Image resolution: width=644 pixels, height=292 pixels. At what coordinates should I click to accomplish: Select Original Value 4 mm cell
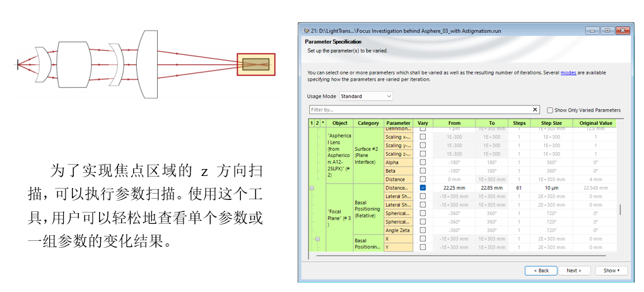(595, 179)
